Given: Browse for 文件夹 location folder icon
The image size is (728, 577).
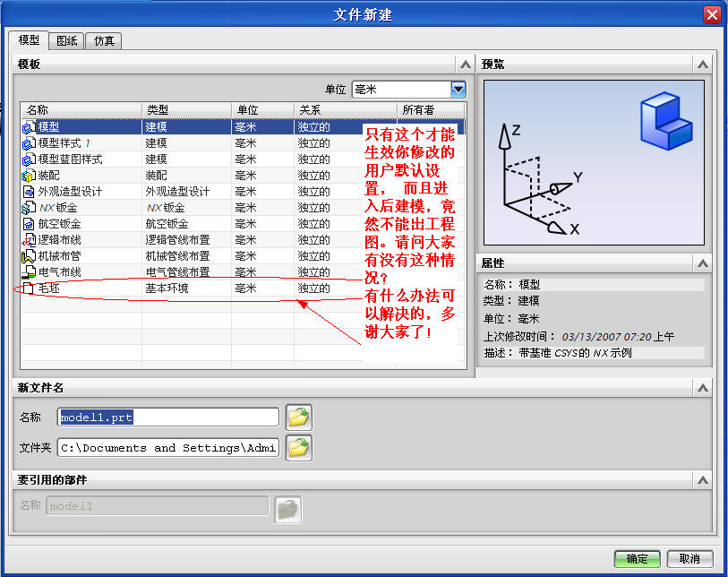Looking at the screenshot, I should point(298,448).
